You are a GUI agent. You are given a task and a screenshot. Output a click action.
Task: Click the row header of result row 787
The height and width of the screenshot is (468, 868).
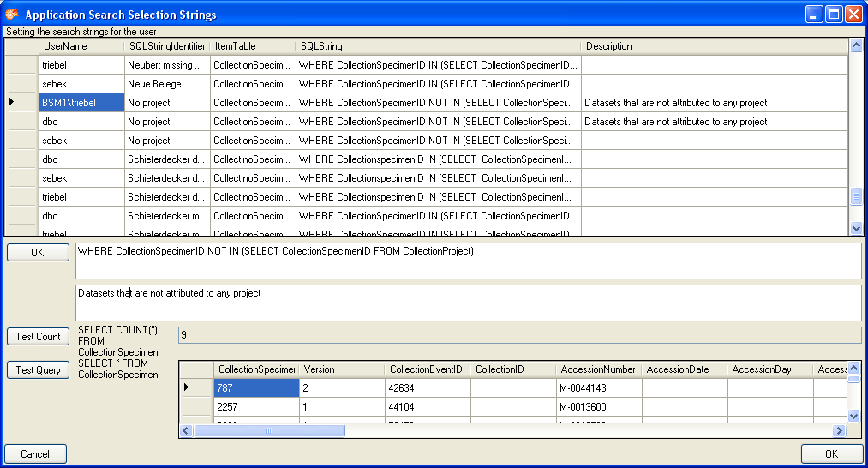point(197,387)
